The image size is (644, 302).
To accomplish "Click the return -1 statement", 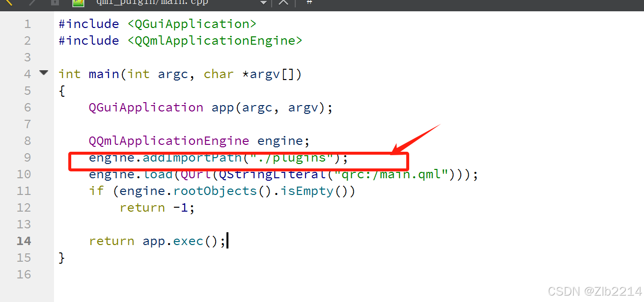I will pyautogui.click(x=156, y=207).
